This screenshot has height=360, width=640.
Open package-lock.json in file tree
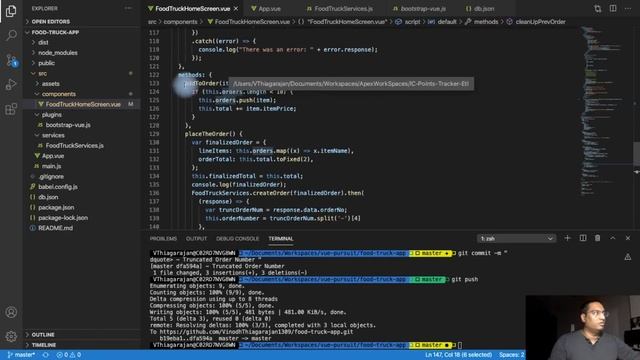click(63, 218)
